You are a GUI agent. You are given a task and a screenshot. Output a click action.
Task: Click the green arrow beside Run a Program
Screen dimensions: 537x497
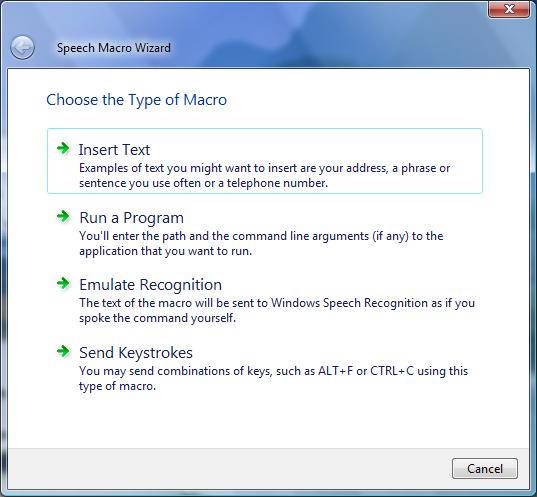[63, 216]
